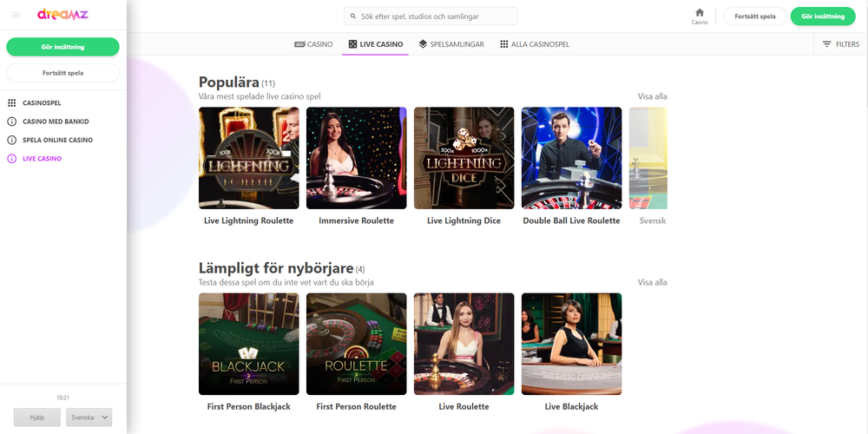Click the grid icon on Alla Casinospel tab
Image resolution: width=868 pixels, height=434 pixels.
[x=503, y=44]
